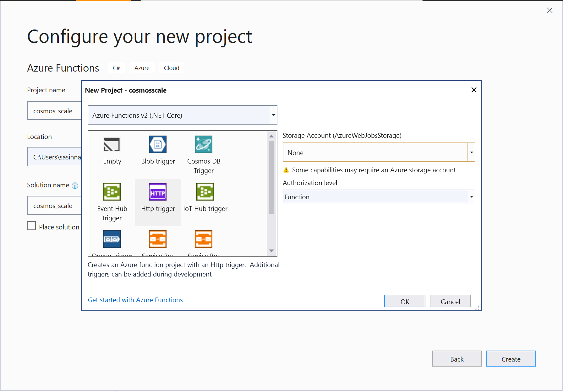Choose the Blob trigger icon

click(x=158, y=144)
